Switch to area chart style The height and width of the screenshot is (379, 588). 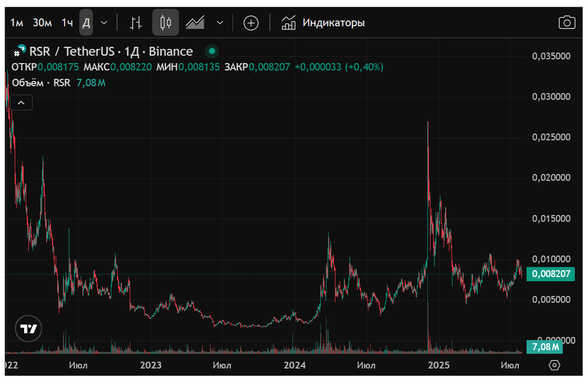[x=195, y=23]
